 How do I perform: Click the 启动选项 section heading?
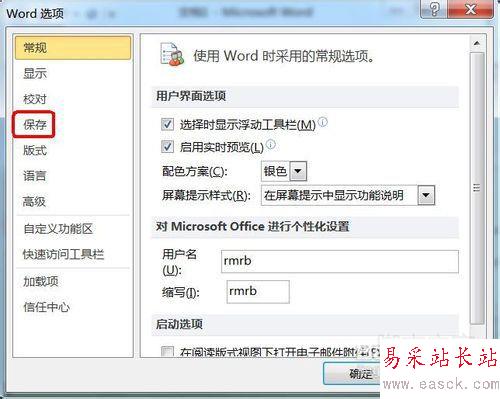(x=179, y=324)
